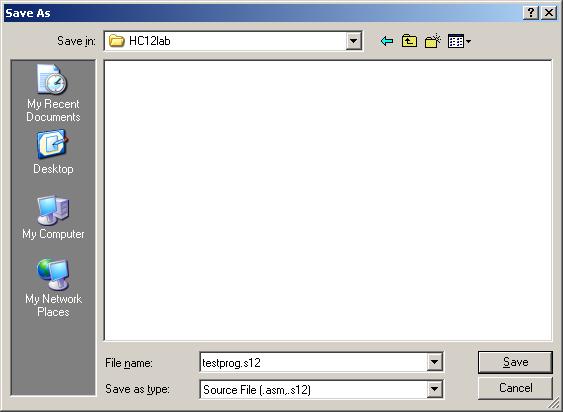
Task: Click the File name text field
Action: pos(314,362)
